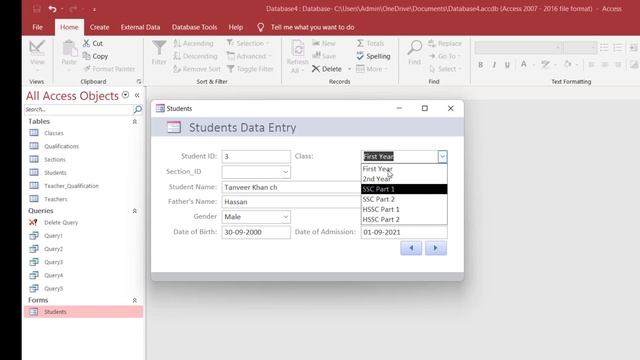Toggle Bold text formatting
640x360 pixels.
pyautogui.click(x=480, y=65)
